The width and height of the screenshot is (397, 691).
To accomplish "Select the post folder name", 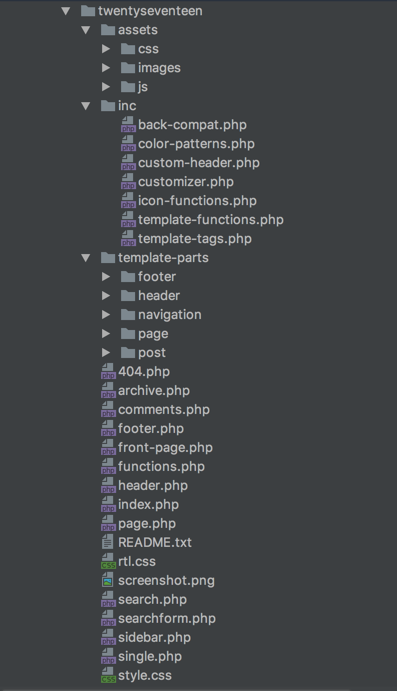I will coord(152,353).
